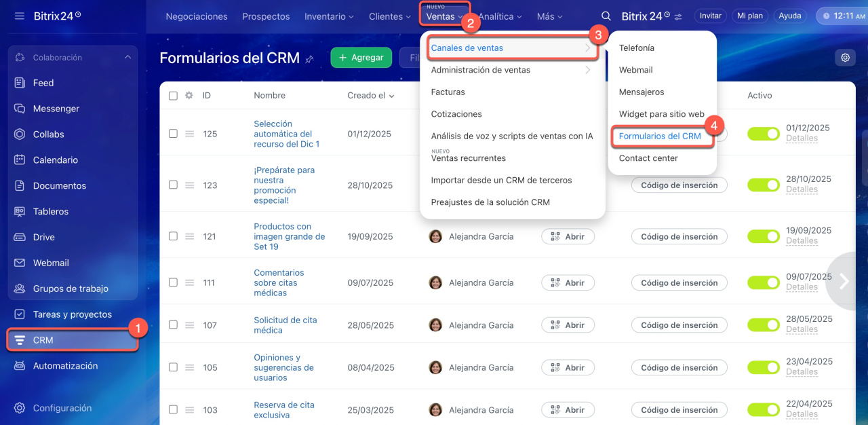The width and height of the screenshot is (868, 425).
Task: Click the table column settings gear icon
Action: [189, 96]
